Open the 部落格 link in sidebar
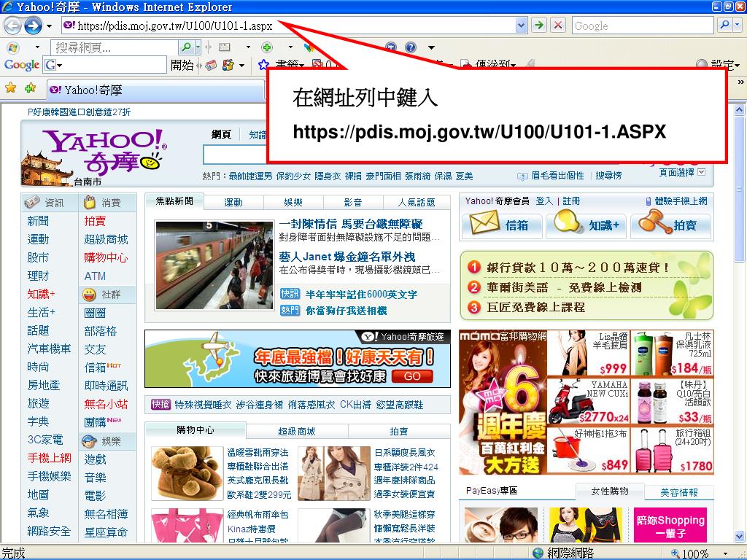The width and height of the screenshot is (747, 560). [101, 331]
